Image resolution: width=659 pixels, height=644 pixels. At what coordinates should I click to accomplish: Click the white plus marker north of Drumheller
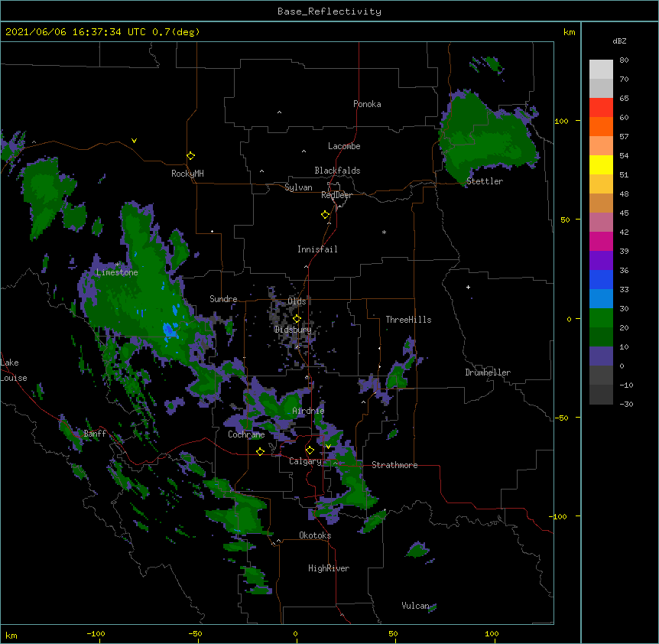point(468,287)
